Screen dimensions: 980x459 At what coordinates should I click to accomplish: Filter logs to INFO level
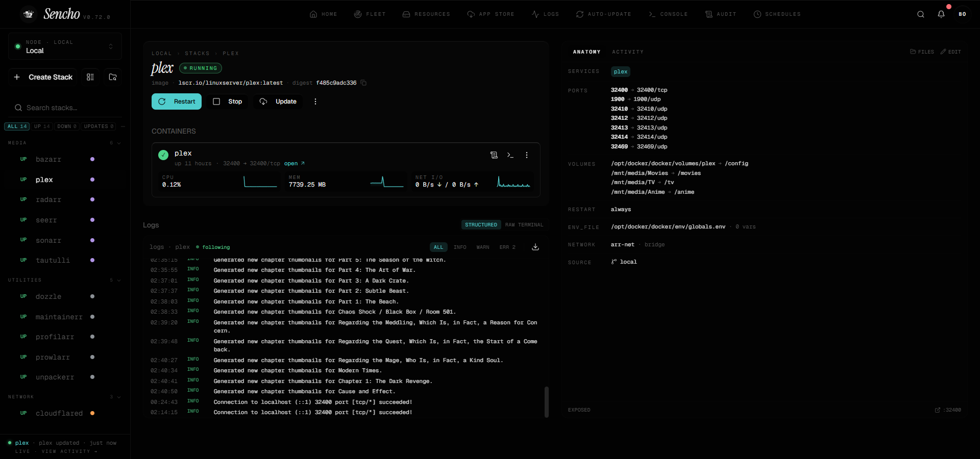click(460, 247)
